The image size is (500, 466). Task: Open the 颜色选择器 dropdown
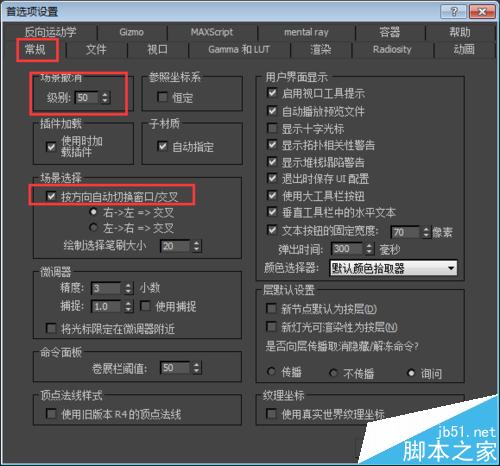pos(393,268)
